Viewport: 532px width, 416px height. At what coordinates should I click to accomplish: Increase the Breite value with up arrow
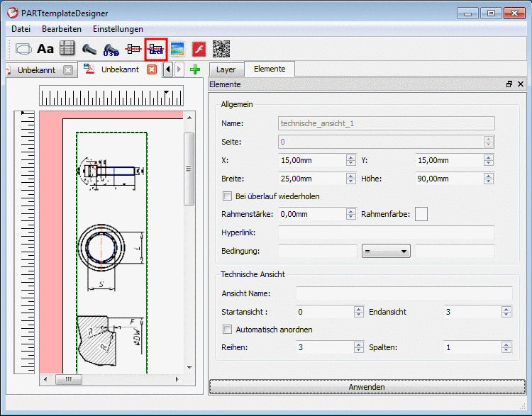[350, 176]
